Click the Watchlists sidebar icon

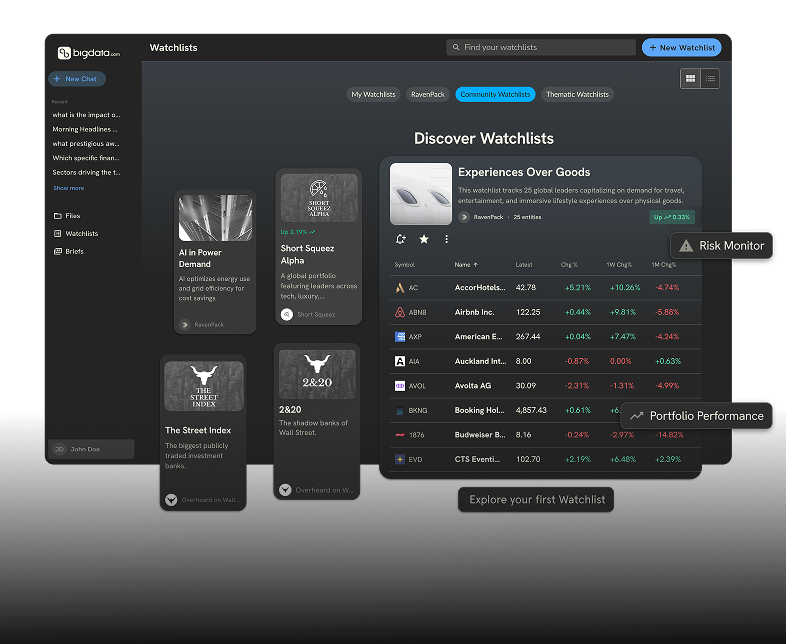pyautogui.click(x=58, y=234)
